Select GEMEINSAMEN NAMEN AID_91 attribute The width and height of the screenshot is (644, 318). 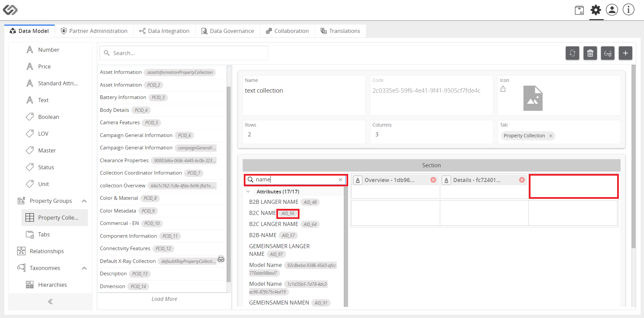coord(289,303)
